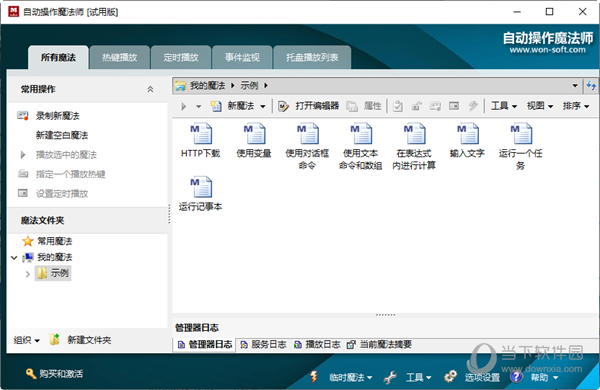The image size is (600, 390).
Task: Open the bottom bar 工具 menu
Action: (408, 377)
